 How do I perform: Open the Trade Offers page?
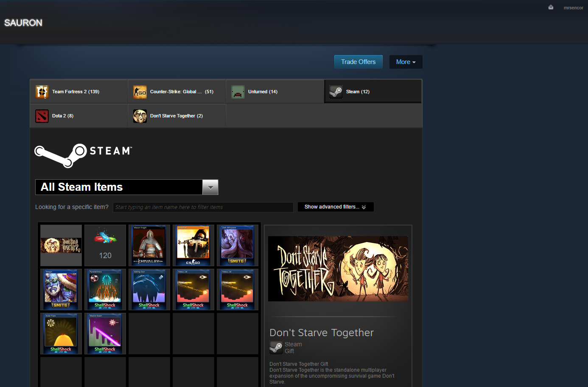point(358,62)
